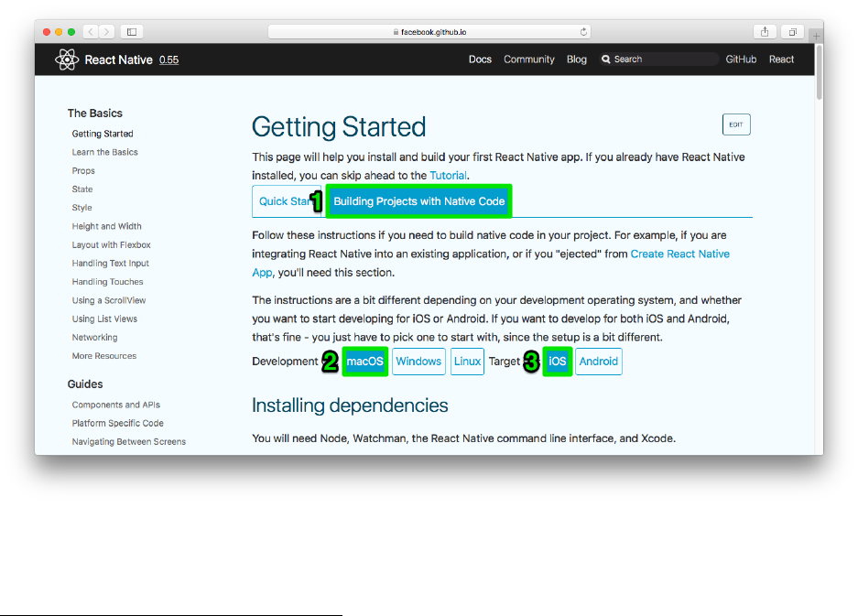Open Layout with Flexbox sidebar item
This screenshot has width=858, height=616.
111,244
